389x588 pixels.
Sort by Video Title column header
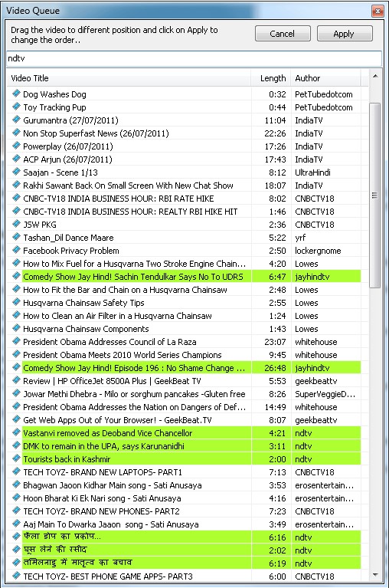point(129,78)
